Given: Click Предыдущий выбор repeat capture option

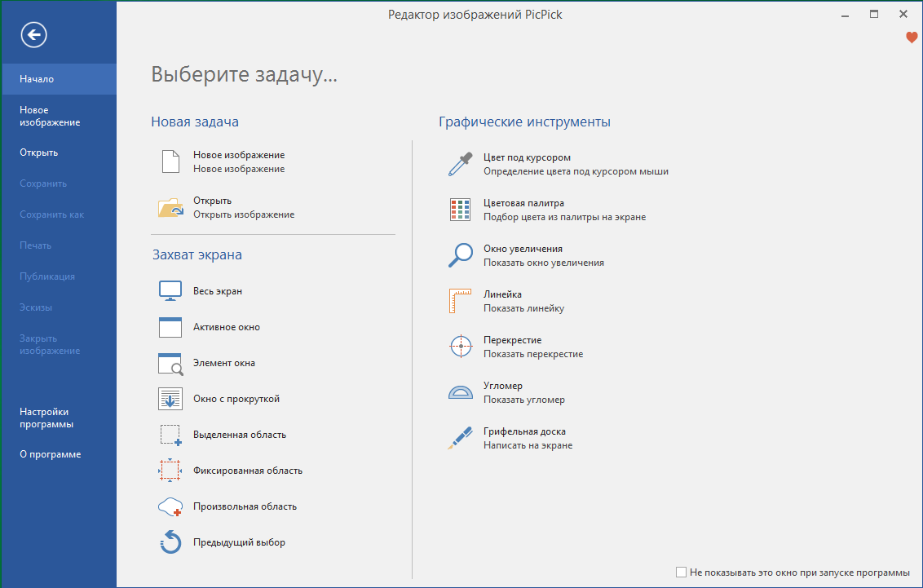Looking at the screenshot, I should pos(238,542).
